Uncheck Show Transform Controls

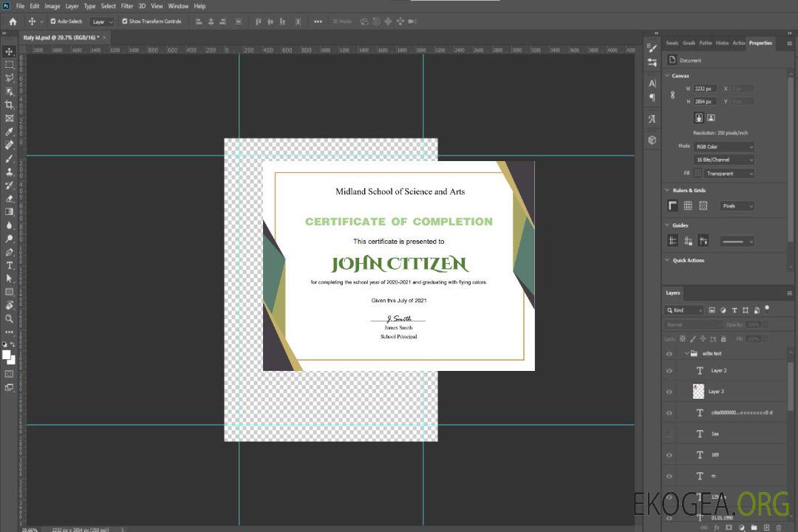coord(125,21)
